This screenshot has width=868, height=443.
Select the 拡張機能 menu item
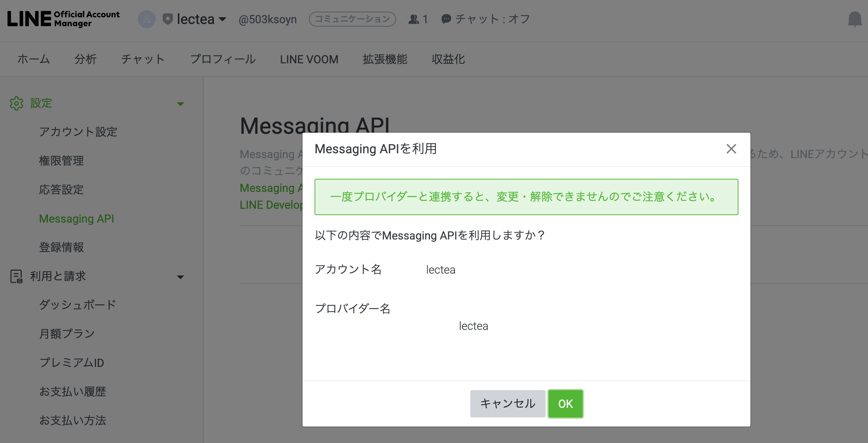coord(385,59)
